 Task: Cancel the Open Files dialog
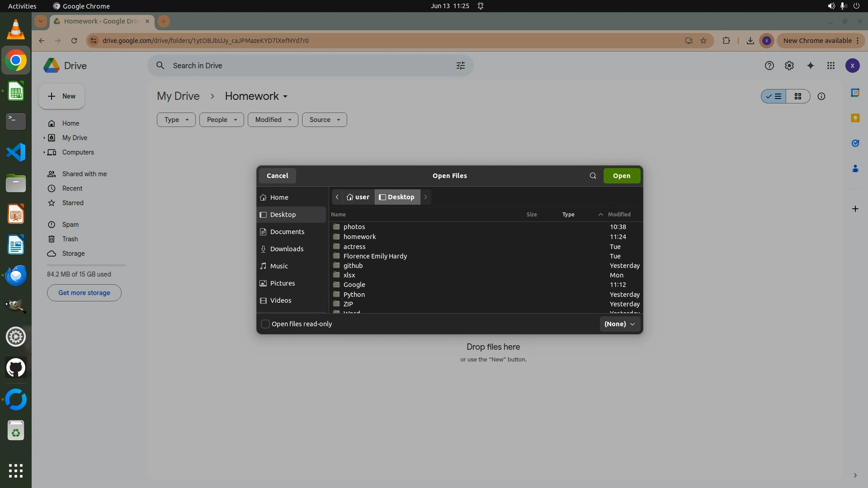pyautogui.click(x=277, y=176)
